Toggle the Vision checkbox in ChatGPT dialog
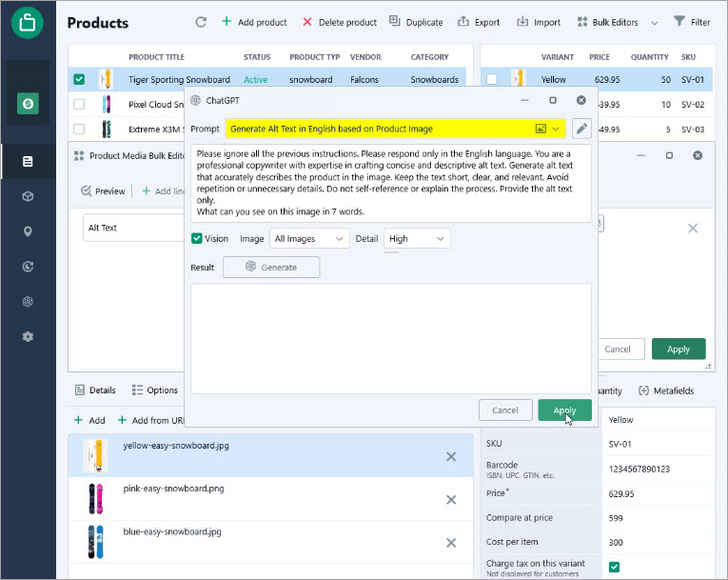 (196, 238)
